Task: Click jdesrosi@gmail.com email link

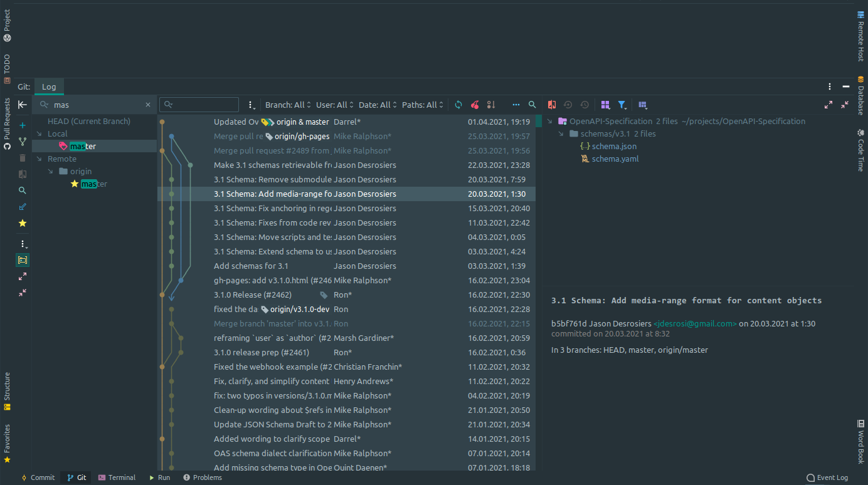Action: [x=695, y=324]
